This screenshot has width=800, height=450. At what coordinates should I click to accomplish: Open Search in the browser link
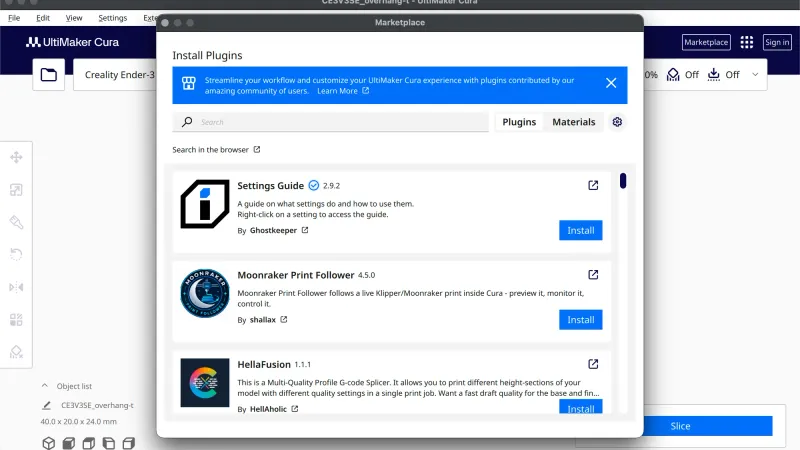(x=216, y=149)
